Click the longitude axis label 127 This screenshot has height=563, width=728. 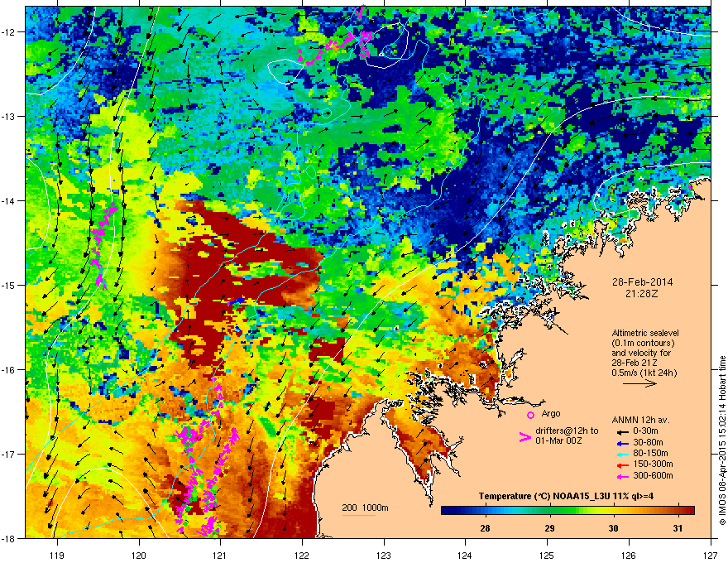[711, 555]
